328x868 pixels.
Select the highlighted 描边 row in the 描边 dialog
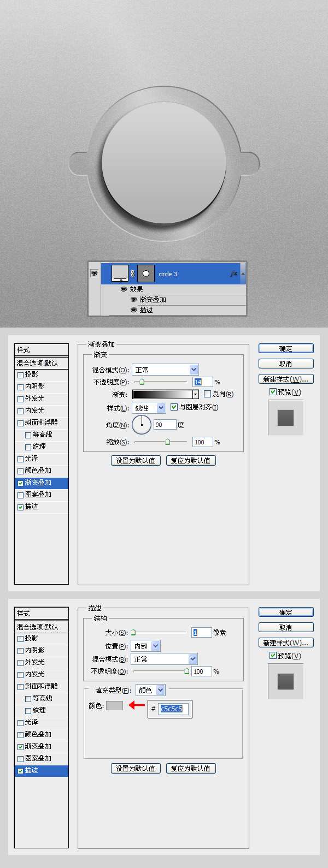pyautogui.click(x=42, y=771)
